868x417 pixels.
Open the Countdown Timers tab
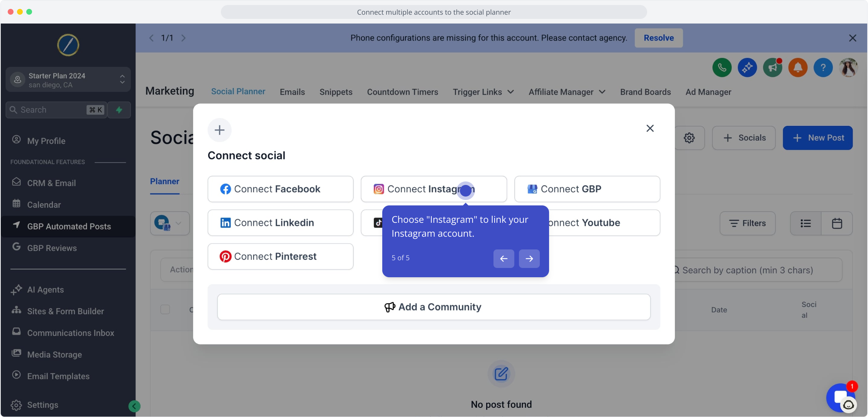[403, 92]
